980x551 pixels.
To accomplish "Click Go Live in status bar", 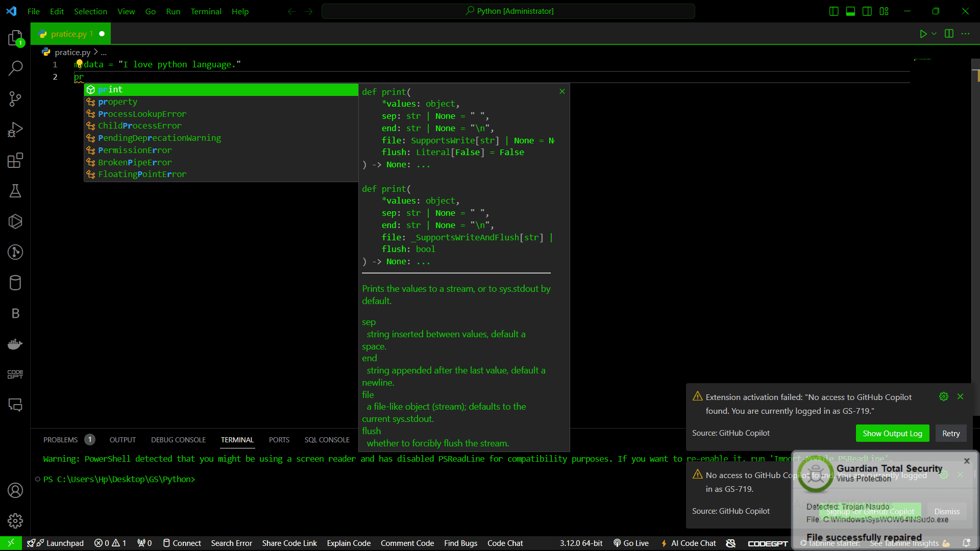I will coord(631,543).
